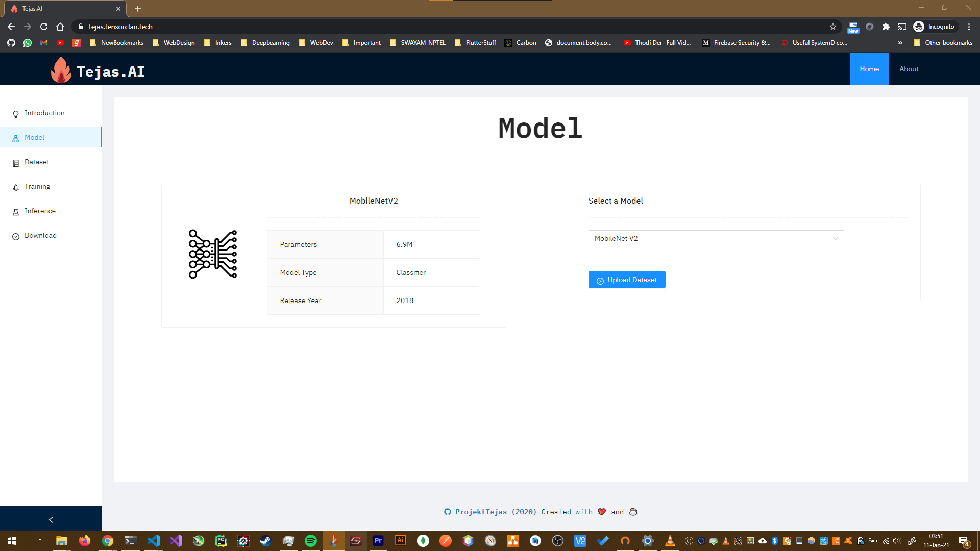
Task: Bookmark page with the star icon
Action: click(832, 27)
